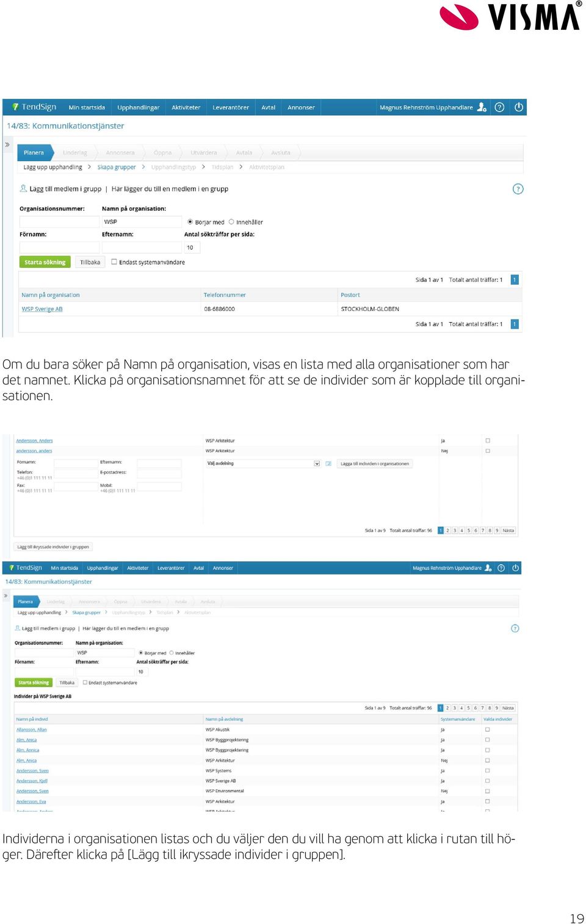
Task: Click 'Tidsplan' breadcrumb in top screenshot
Action: pyautogui.click(x=222, y=167)
